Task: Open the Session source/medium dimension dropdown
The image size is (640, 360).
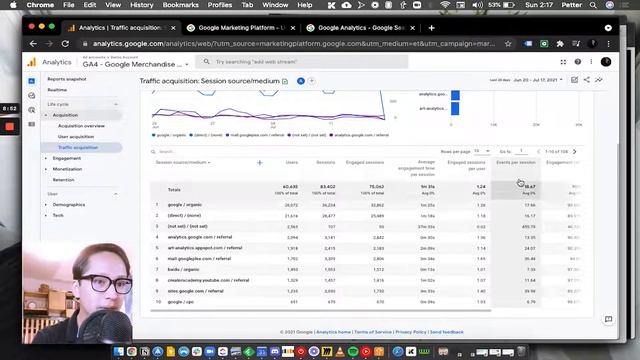Action: 183,162
